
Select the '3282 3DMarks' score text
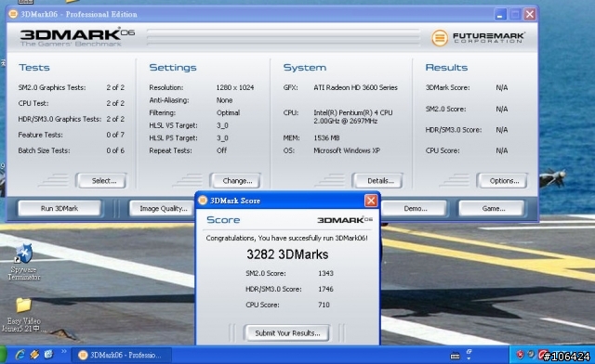[x=287, y=254]
